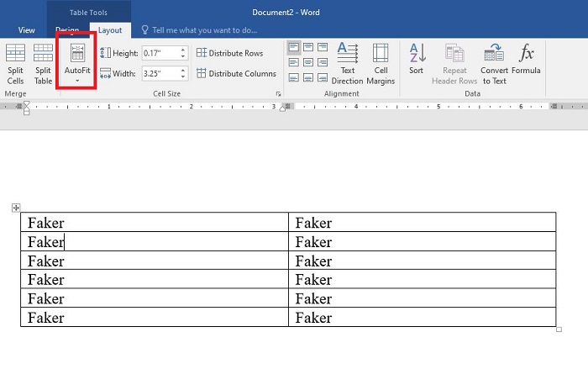The image size is (588, 369).
Task: Open the Design tab under Table Tools
Action: tap(67, 30)
